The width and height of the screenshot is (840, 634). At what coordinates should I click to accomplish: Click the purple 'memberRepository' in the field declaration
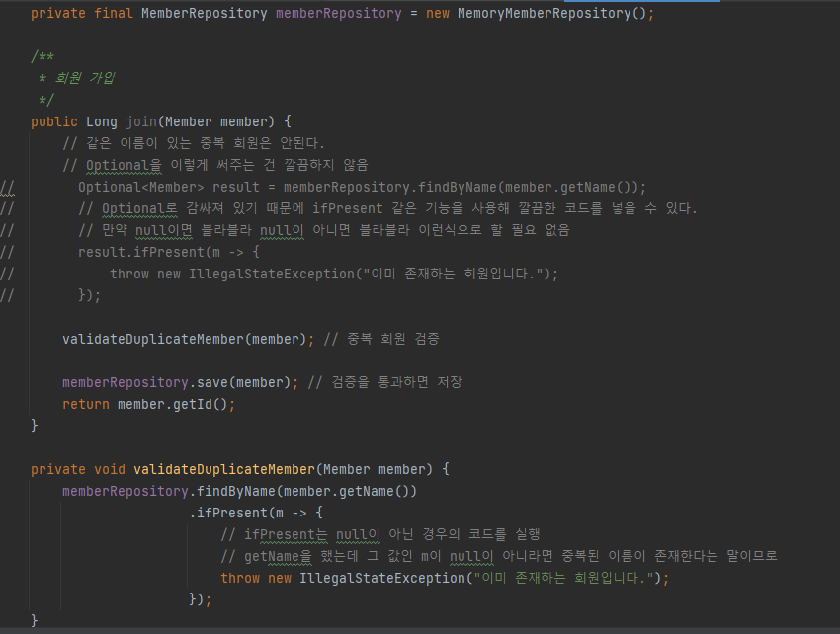coord(339,14)
